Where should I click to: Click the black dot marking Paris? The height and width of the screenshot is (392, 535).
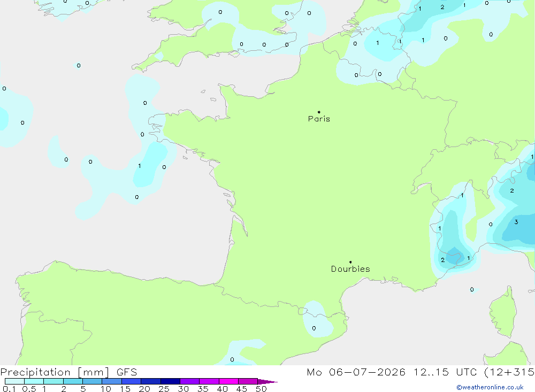(319, 112)
